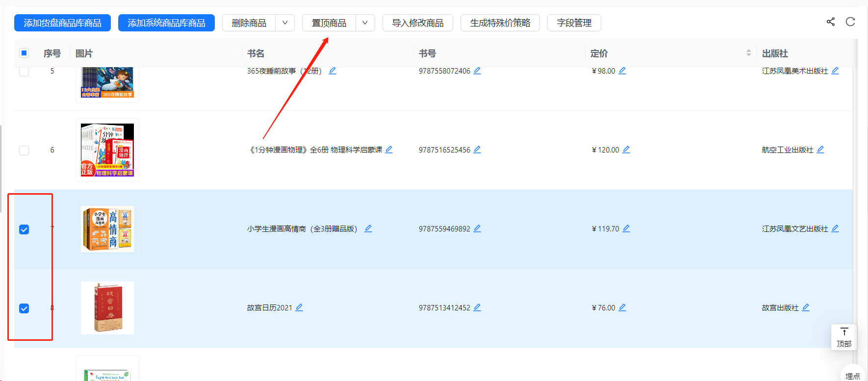The height and width of the screenshot is (381, 868).
Task: Edit ISBN 9787558072406
Action: pyautogui.click(x=477, y=71)
